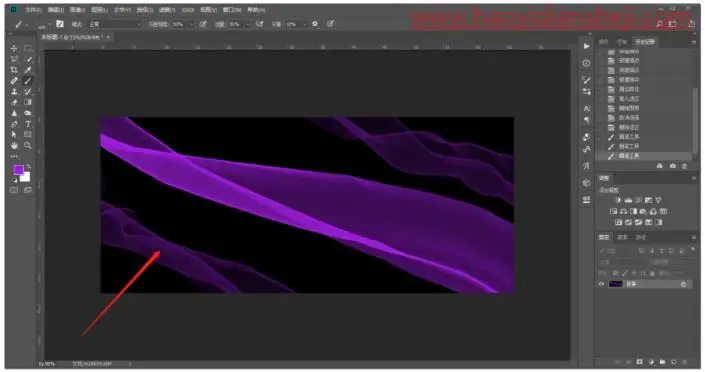Select the Clone Stamp tool
This screenshot has height=372, width=705.
14,92
